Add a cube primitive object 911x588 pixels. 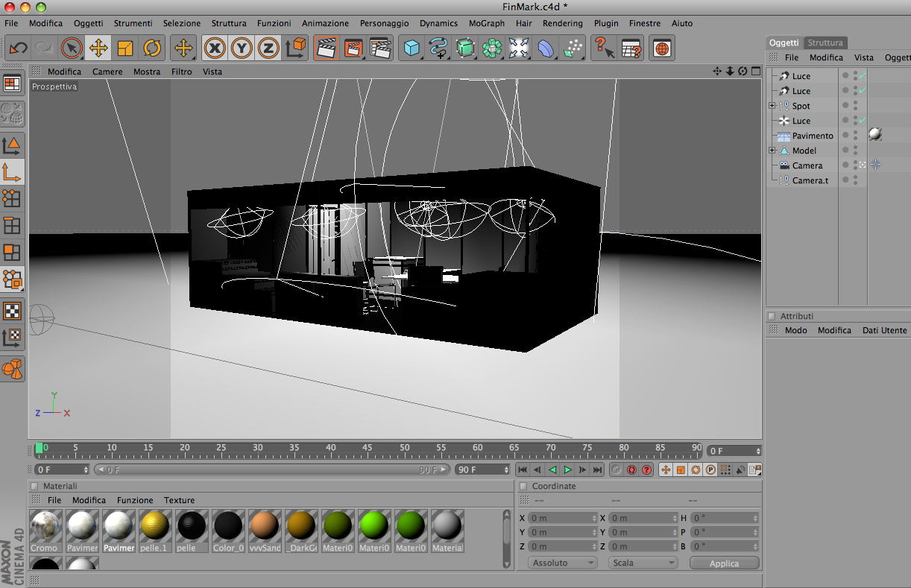coord(412,48)
